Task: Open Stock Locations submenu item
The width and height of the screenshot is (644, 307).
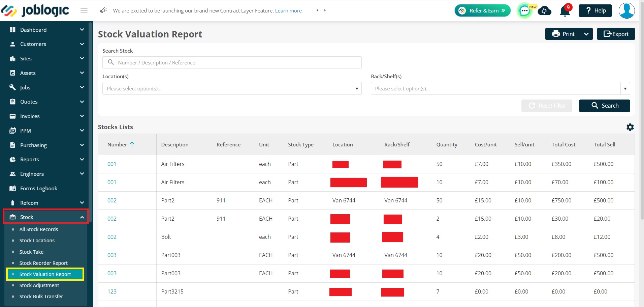Action: pos(37,241)
